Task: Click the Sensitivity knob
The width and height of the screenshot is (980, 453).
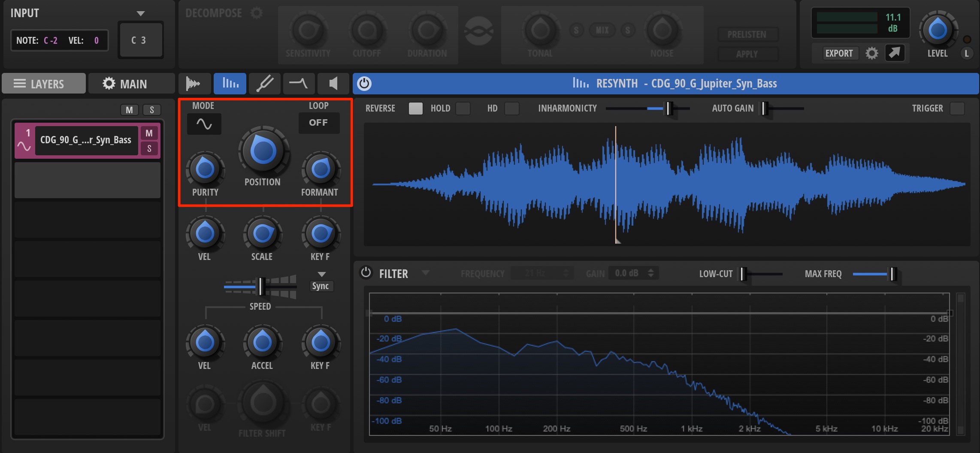Action: click(x=308, y=30)
